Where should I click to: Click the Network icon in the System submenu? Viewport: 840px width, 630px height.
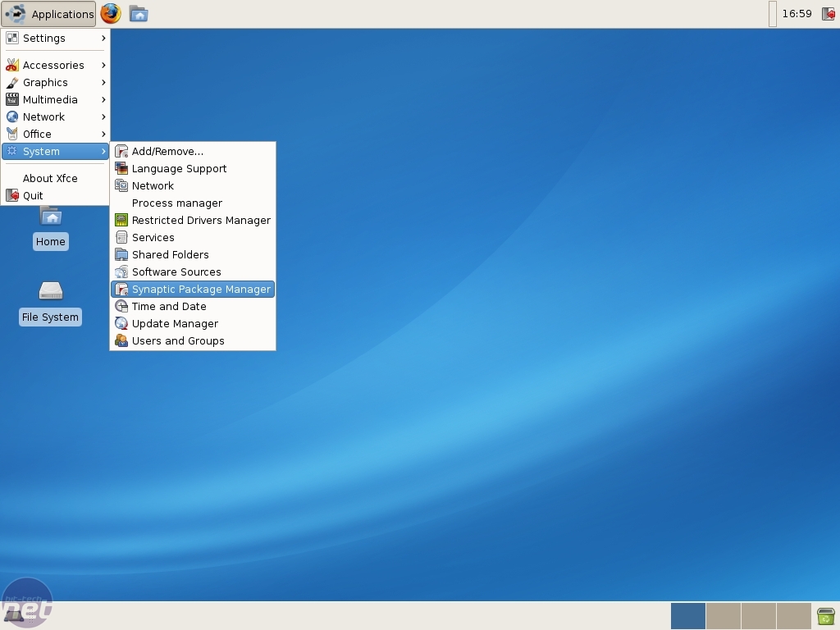click(121, 186)
